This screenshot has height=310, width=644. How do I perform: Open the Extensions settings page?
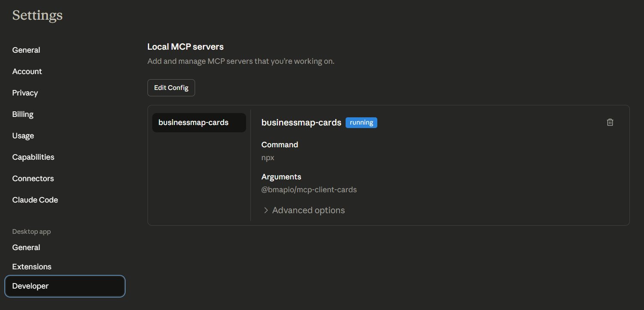coord(32,267)
